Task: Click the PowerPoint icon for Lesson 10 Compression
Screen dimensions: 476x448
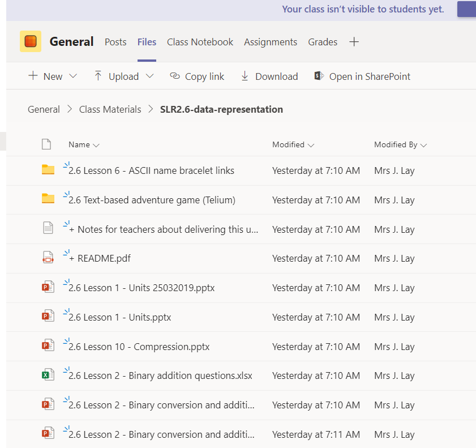Action: (48, 346)
